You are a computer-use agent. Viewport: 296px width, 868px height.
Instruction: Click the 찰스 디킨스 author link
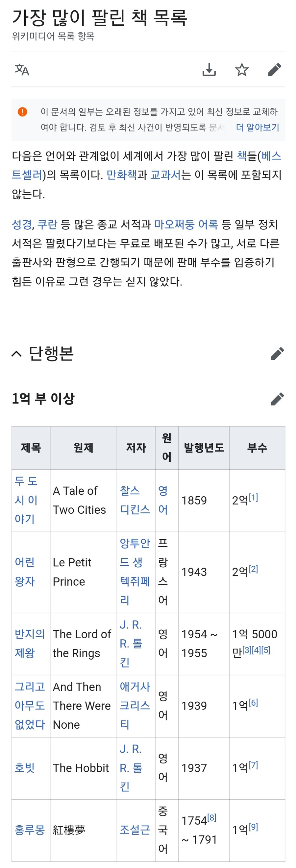pos(135,500)
